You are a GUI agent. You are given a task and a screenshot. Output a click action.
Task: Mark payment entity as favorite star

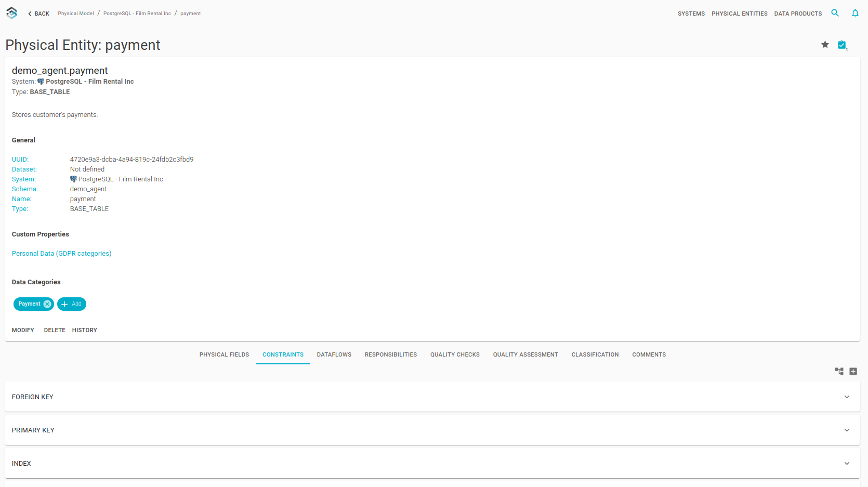tap(825, 45)
